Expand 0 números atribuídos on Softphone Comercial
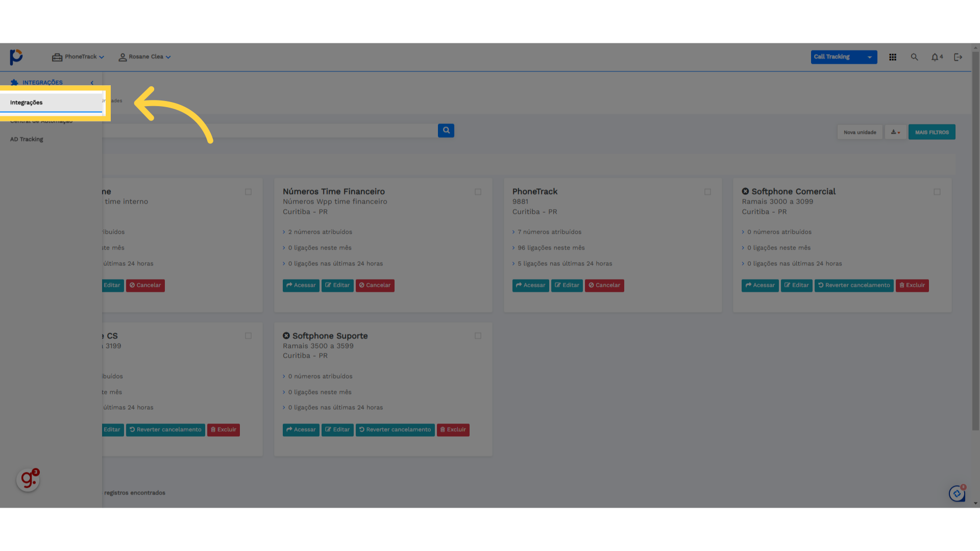 pos(777,232)
